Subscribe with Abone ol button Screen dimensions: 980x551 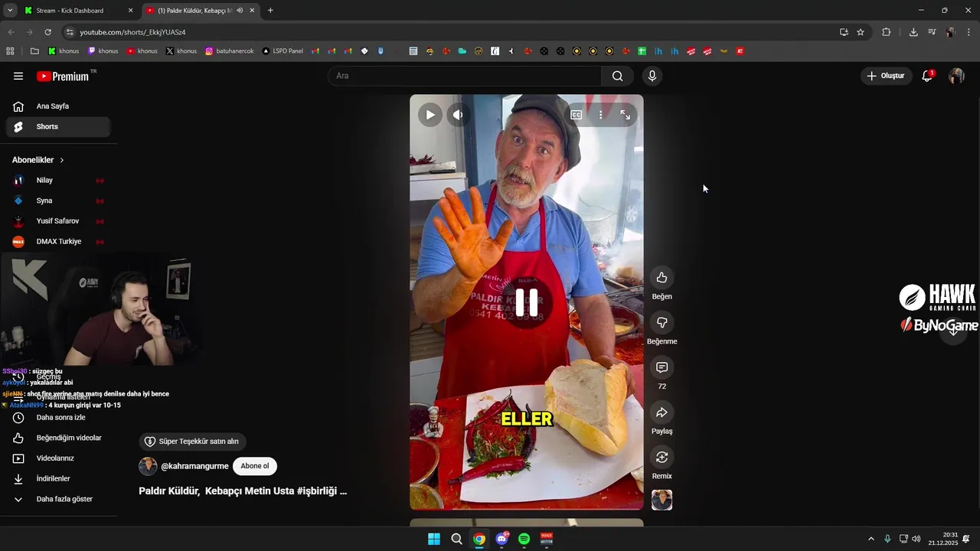255,466
